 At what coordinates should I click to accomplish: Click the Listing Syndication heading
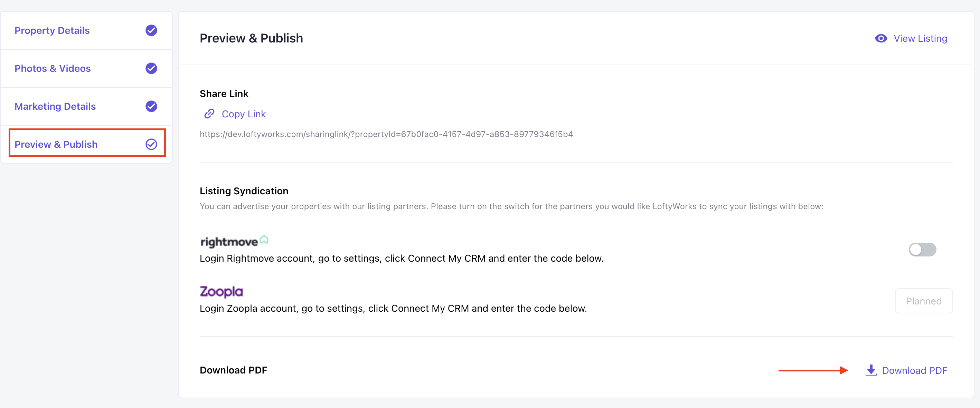pyautogui.click(x=244, y=191)
